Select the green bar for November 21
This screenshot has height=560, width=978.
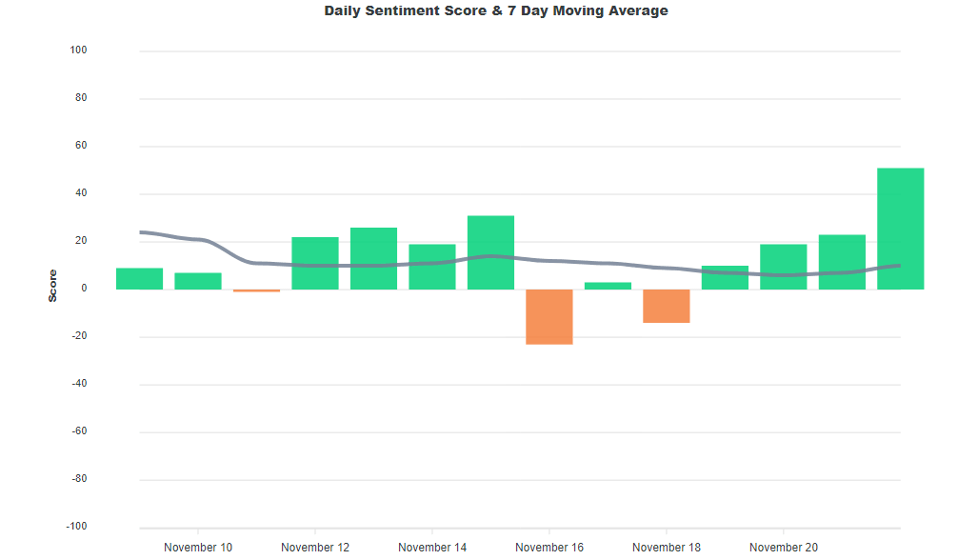pos(842,262)
